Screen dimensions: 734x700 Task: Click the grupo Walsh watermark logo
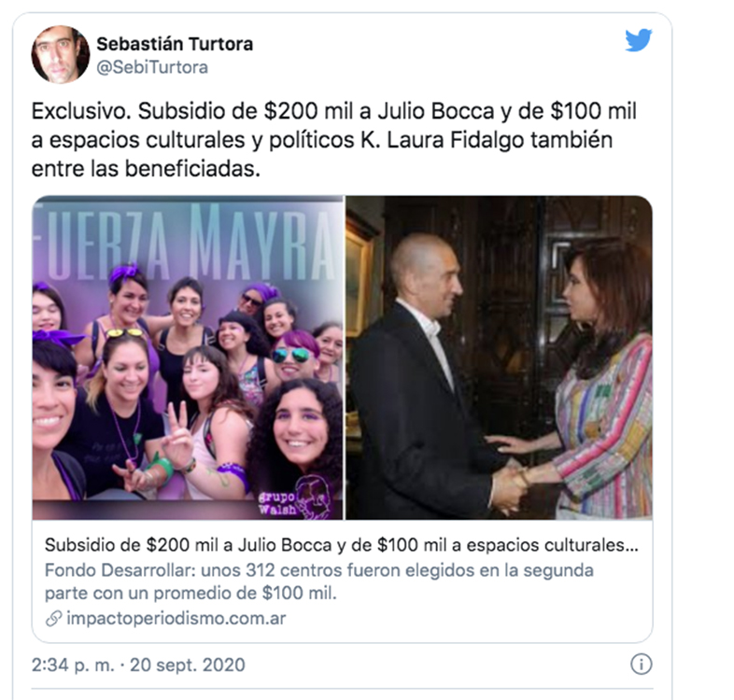(x=292, y=499)
